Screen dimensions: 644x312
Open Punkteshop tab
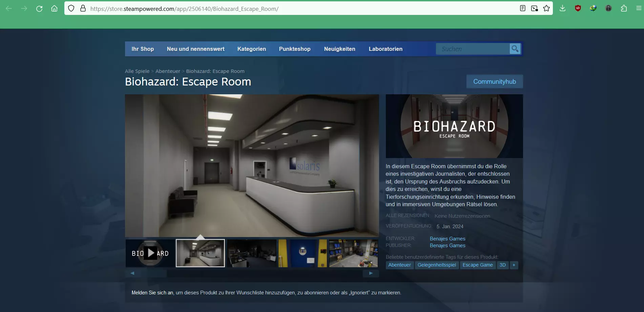(x=295, y=49)
